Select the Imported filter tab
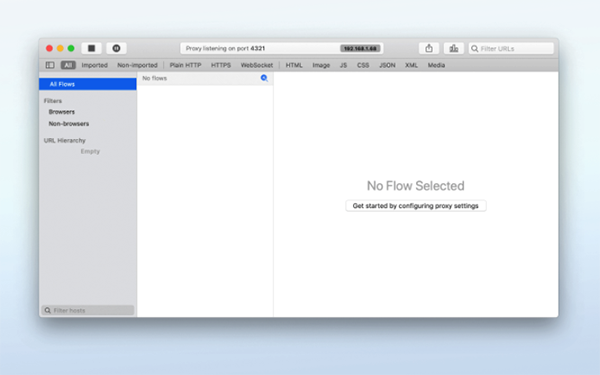This screenshot has width=600, height=375. coord(95,65)
